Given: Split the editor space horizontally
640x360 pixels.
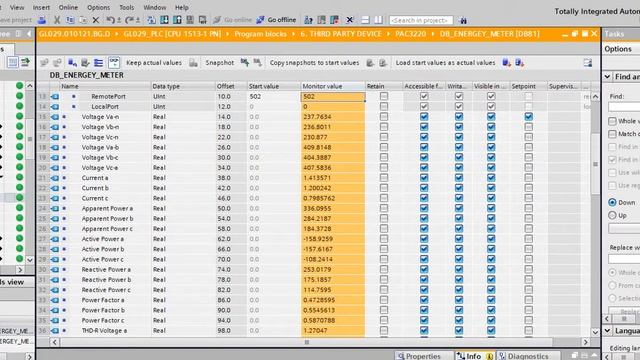Looking at the screenshot, I should pyautogui.click(x=365, y=20).
